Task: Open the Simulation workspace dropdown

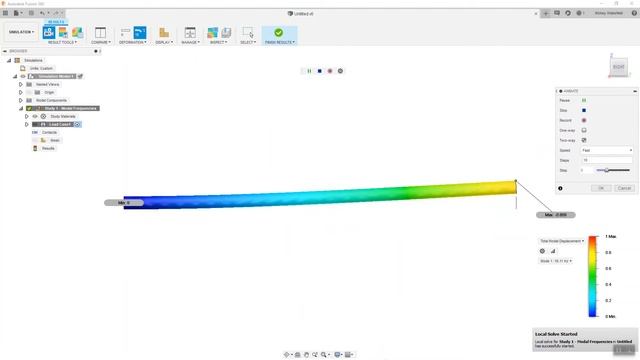Action: point(21,32)
